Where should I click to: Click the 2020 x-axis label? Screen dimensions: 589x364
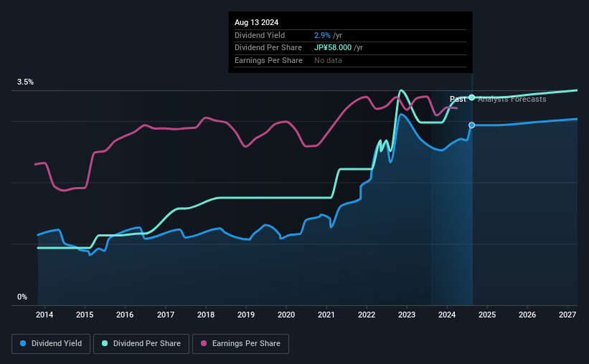(x=286, y=315)
